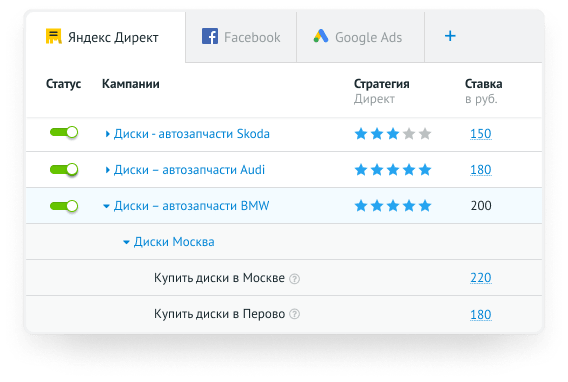
Task: Edit the 220 bid for Москве keyword
Action: pos(481,278)
